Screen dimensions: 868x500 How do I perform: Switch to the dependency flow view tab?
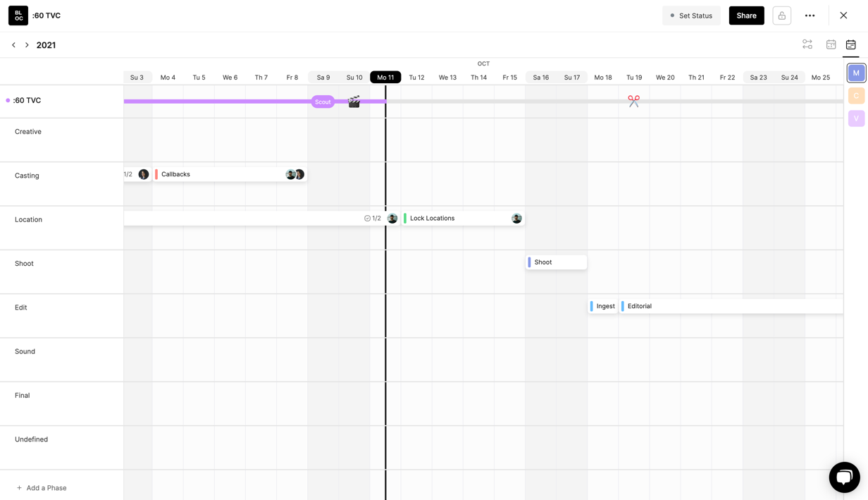[x=807, y=44]
